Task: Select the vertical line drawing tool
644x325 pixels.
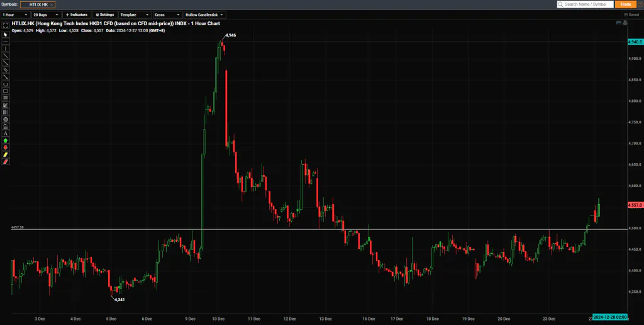Action: tap(6, 48)
